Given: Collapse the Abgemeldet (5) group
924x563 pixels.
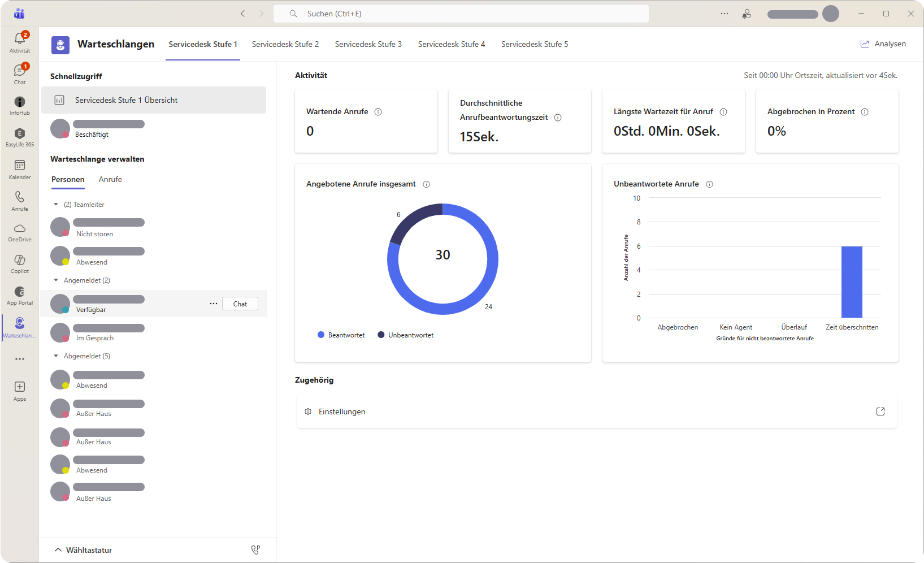Looking at the screenshot, I should coord(56,356).
